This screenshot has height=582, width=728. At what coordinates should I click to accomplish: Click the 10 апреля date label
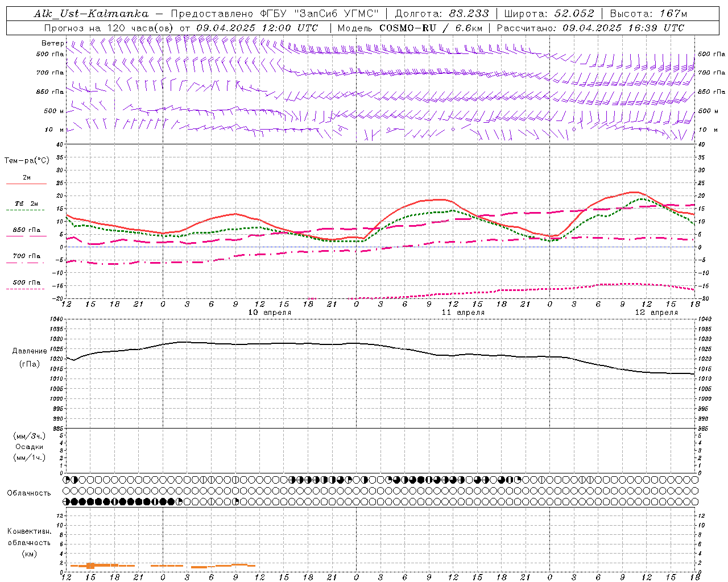(270, 313)
